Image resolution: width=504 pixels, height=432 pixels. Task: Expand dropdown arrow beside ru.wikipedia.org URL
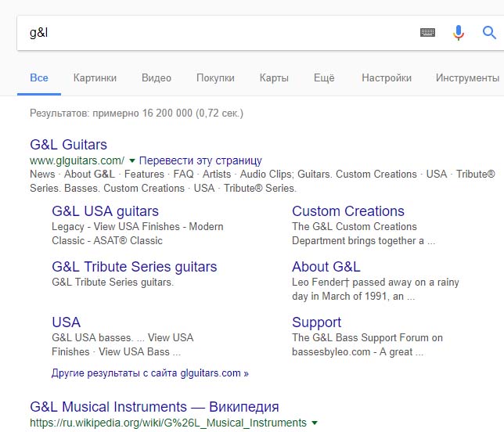pos(315,423)
